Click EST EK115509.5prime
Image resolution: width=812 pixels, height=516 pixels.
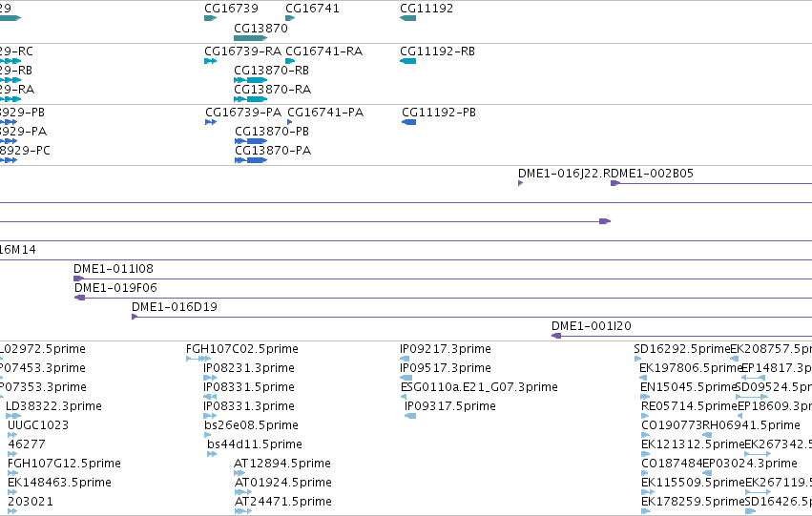[693, 483]
